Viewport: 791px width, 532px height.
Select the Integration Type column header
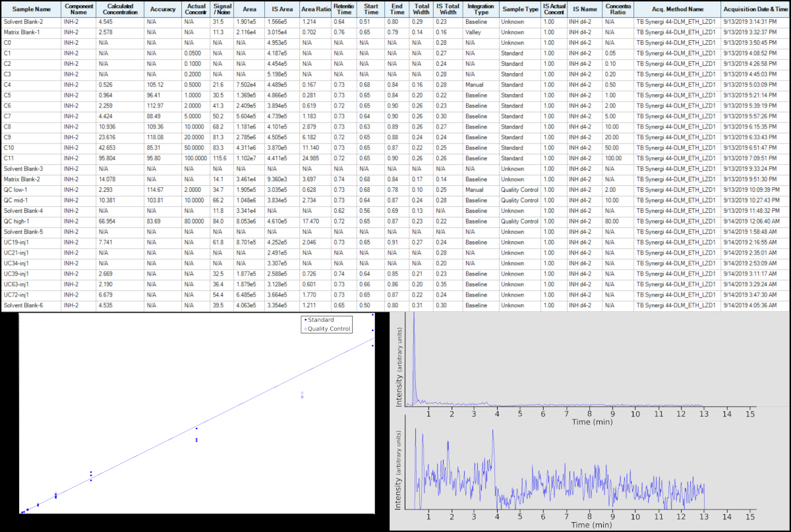click(x=480, y=9)
